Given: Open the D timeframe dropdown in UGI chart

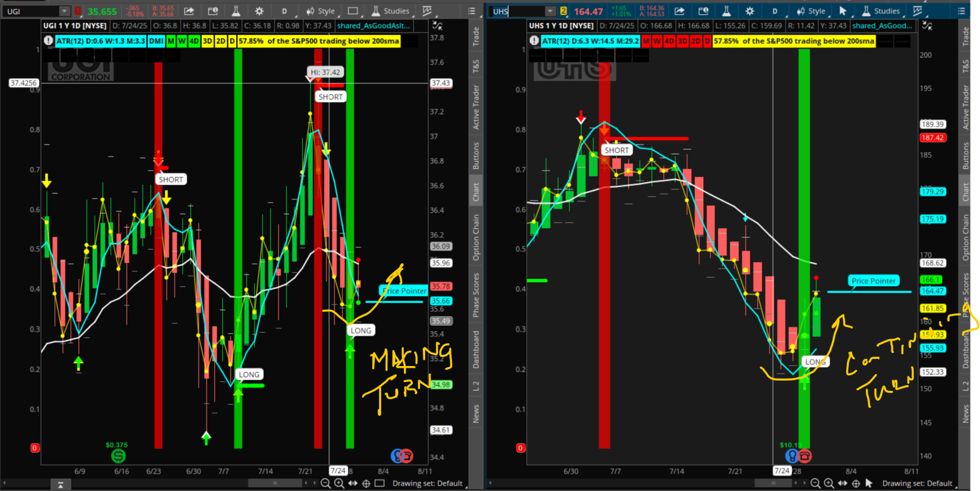Looking at the screenshot, I should point(284,11).
